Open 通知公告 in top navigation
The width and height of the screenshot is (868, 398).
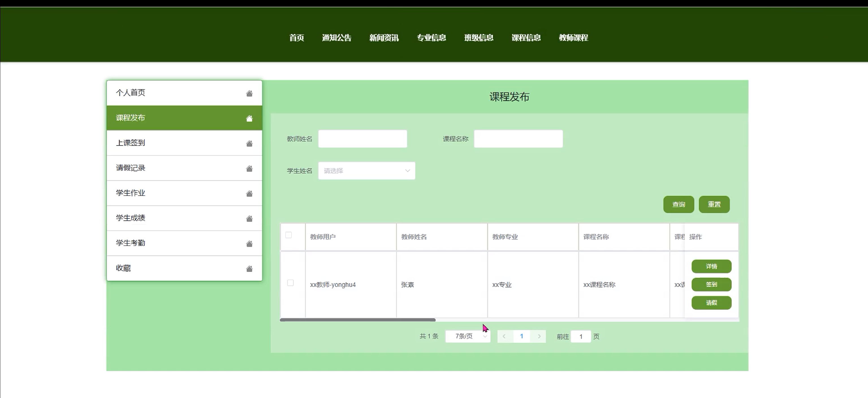(x=336, y=38)
